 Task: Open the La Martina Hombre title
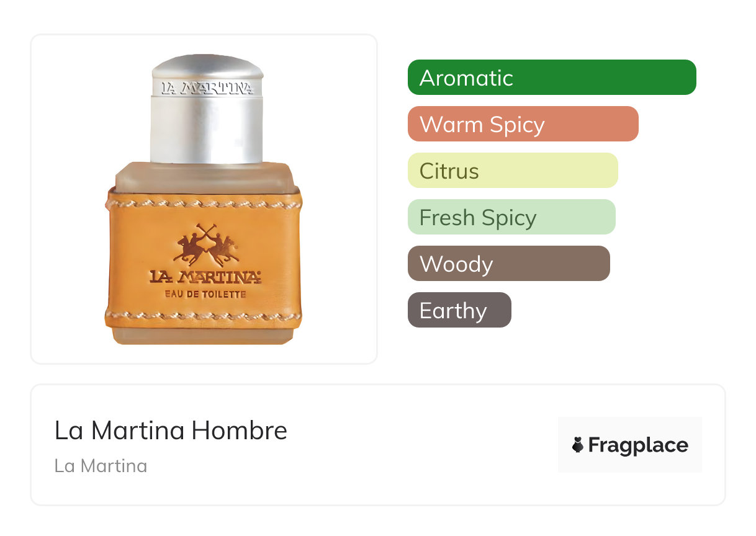coord(171,431)
